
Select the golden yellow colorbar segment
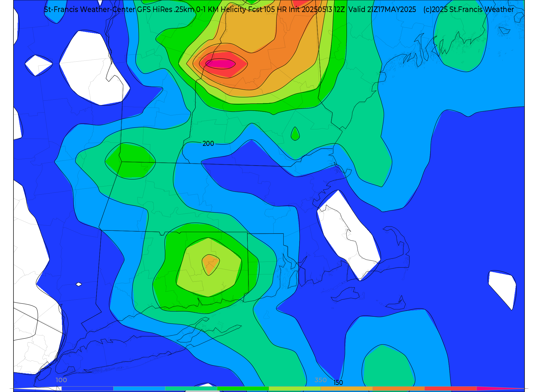[x=347, y=388]
